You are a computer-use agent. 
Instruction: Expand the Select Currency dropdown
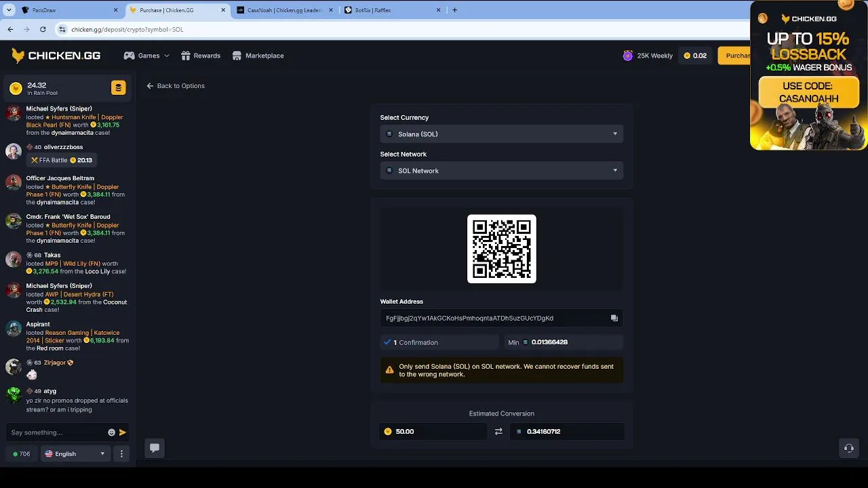point(501,134)
